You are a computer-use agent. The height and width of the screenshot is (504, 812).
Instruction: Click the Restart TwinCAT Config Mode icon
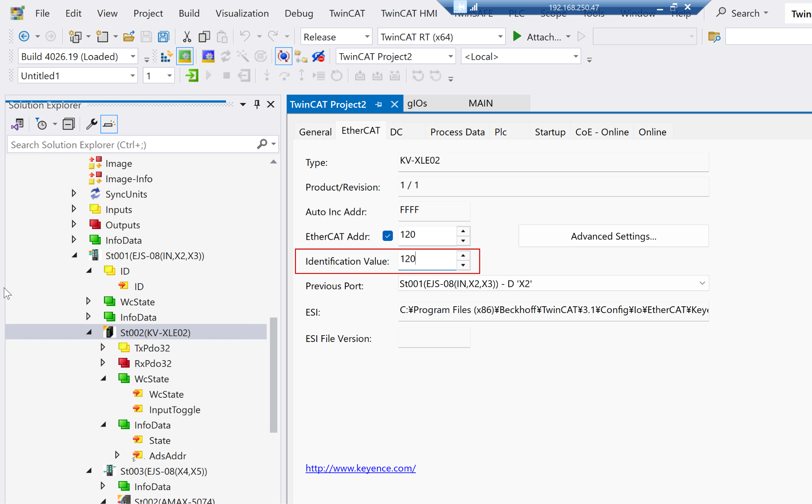tap(208, 57)
